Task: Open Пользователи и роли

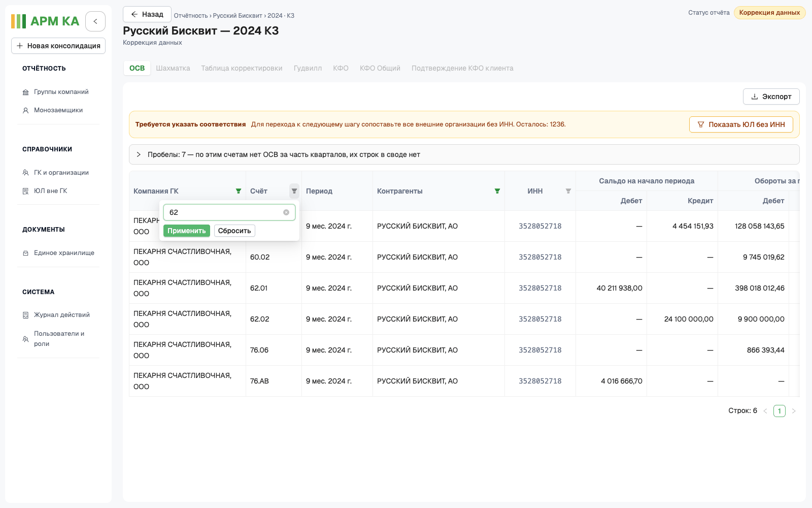Action: pyautogui.click(x=58, y=339)
